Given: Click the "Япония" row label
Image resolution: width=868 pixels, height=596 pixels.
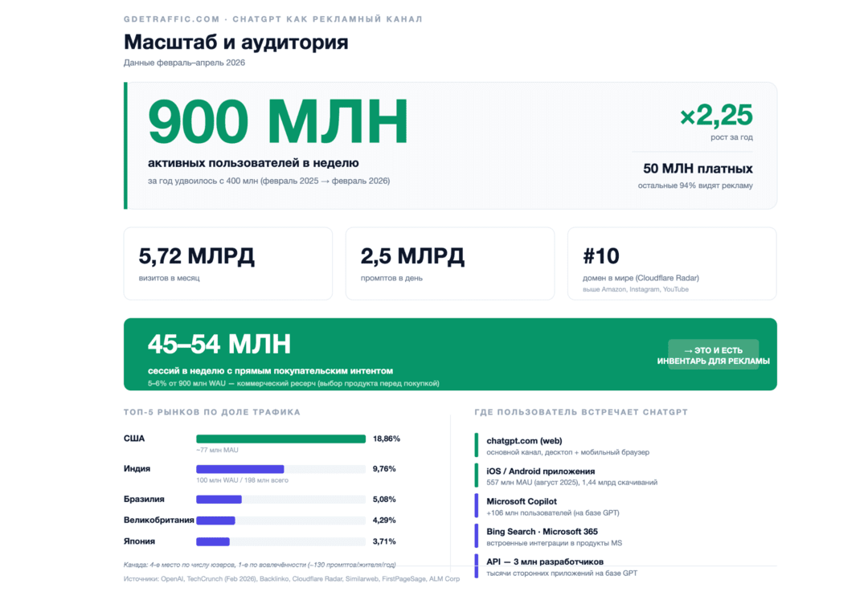Looking at the screenshot, I should coord(139,541).
